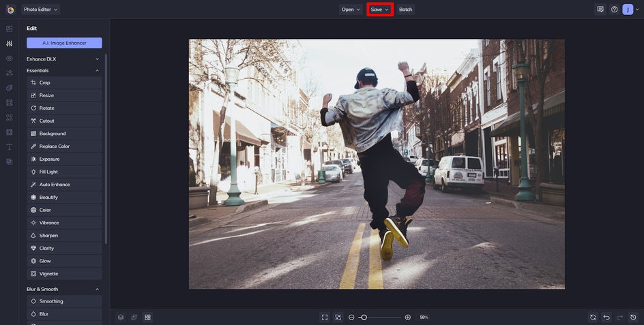The image size is (644, 325).
Task: Open the layers icon in bottom bar
Action: [121, 318]
